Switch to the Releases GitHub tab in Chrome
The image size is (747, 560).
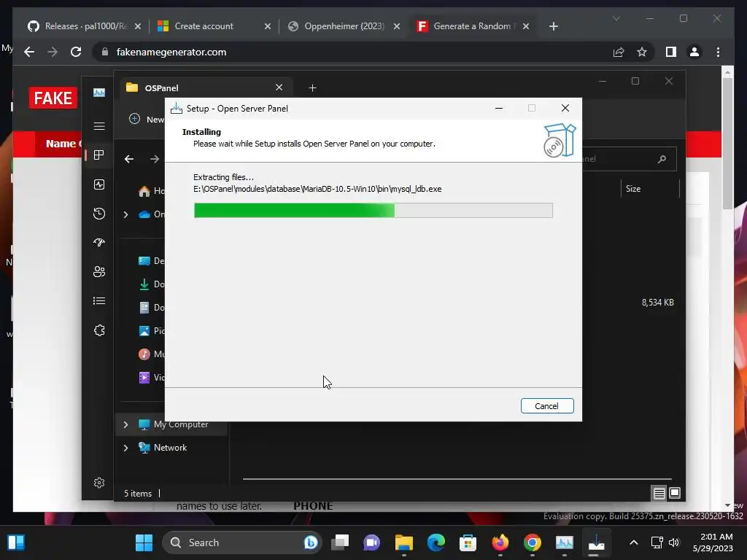click(x=85, y=26)
